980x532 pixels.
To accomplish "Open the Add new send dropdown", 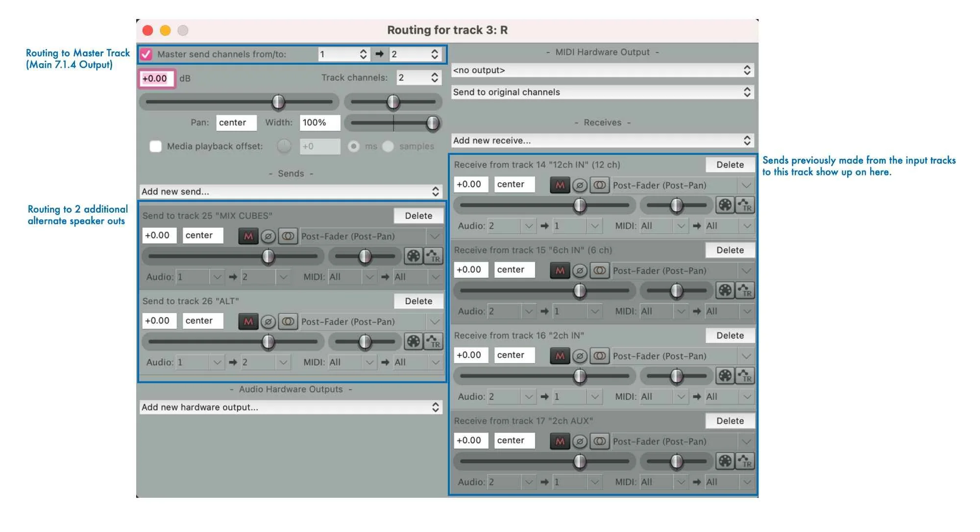I will click(291, 192).
